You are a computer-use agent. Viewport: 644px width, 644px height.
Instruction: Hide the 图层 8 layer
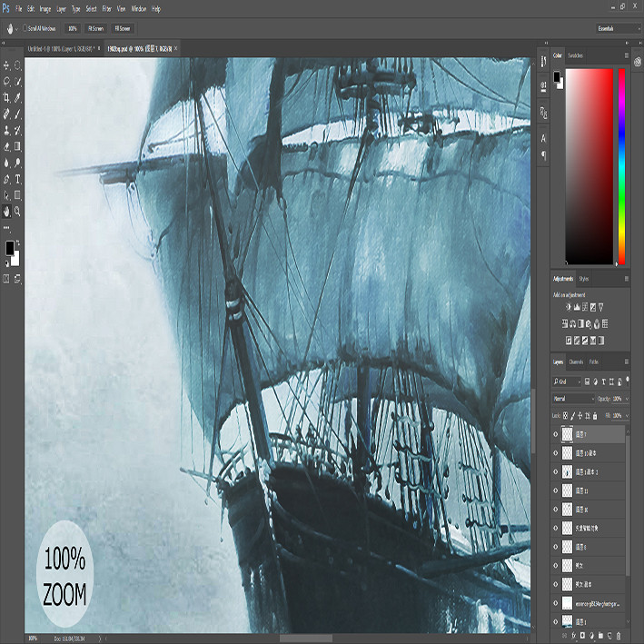pyautogui.click(x=556, y=547)
